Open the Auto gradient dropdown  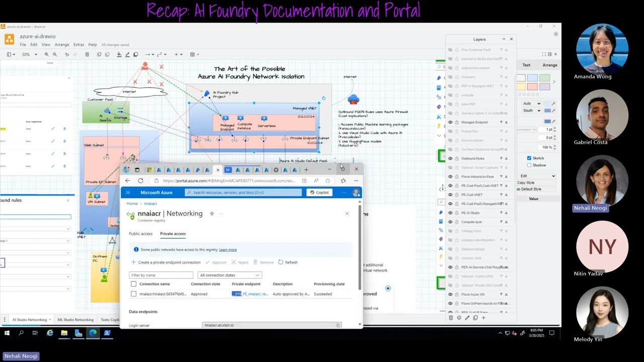531,104
